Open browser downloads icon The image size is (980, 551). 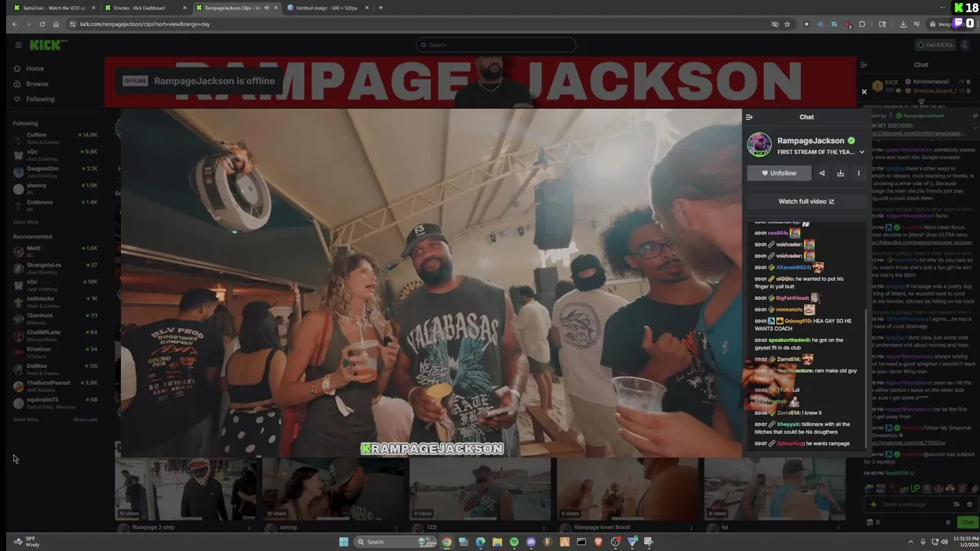pyautogui.click(x=903, y=24)
